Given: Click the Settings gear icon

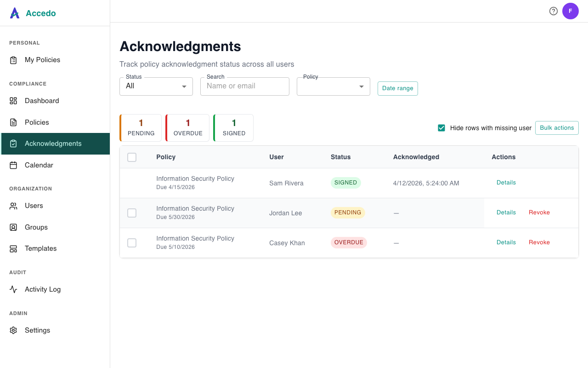Looking at the screenshot, I should click(x=13, y=330).
